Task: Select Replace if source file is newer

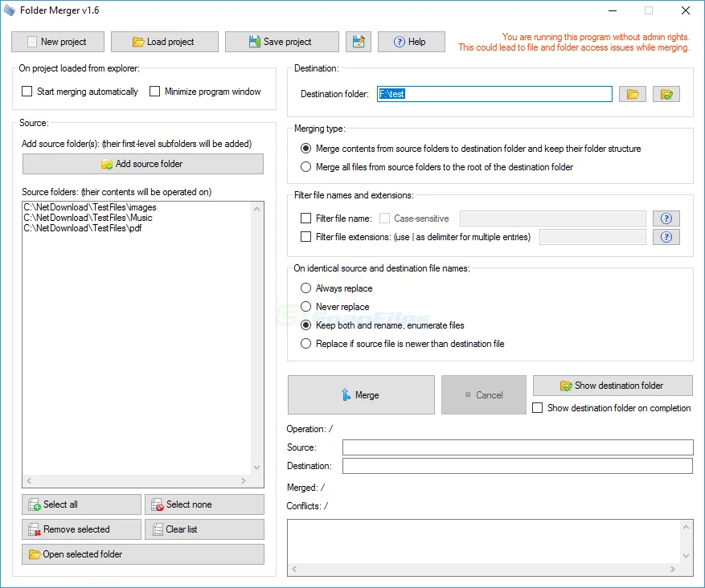Action: click(x=305, y=344)
